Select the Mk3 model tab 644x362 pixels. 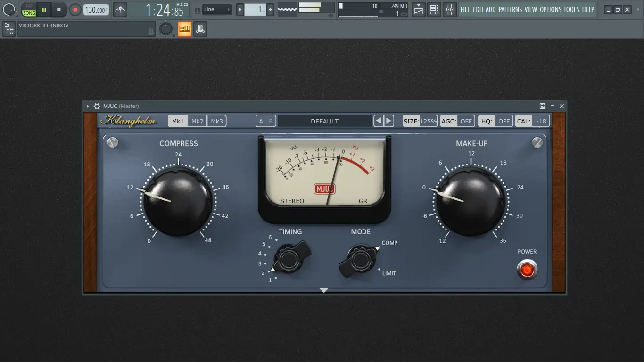[x=217, y=121]
